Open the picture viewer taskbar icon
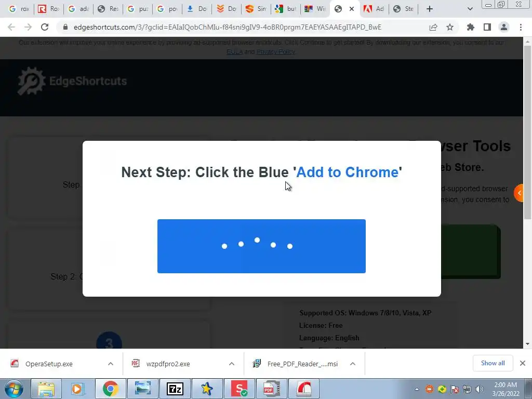This screenshot has width=532, height=399. 142,389
